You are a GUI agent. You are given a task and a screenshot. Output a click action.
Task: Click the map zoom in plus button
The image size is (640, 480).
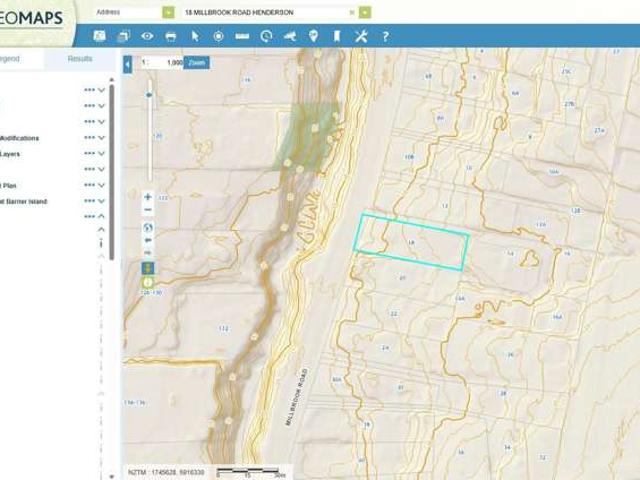click(x=148, y=197)
